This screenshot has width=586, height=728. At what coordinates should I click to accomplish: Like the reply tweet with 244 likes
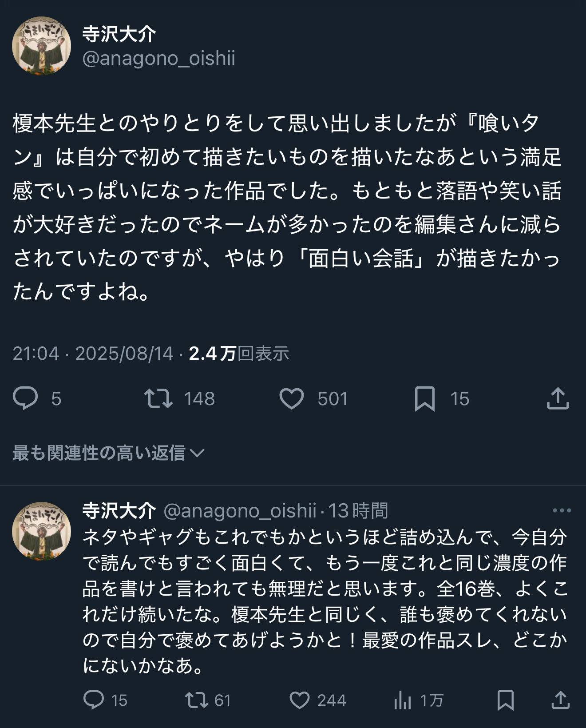[x=300, y=700]
